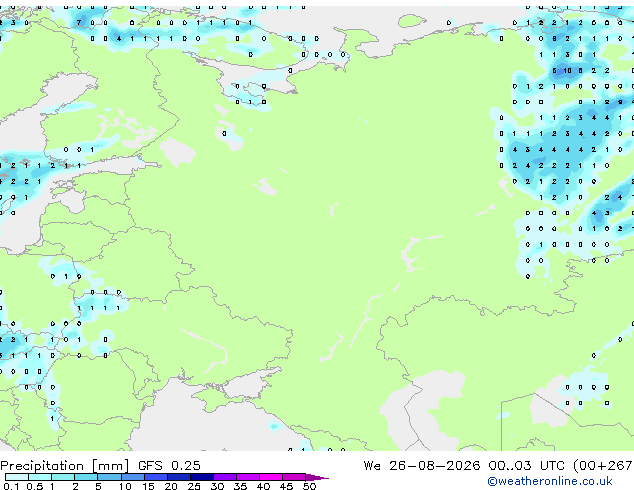Click the 'GFS 0.25' model label
Viewport: 634px width, 490px height.
169,465
